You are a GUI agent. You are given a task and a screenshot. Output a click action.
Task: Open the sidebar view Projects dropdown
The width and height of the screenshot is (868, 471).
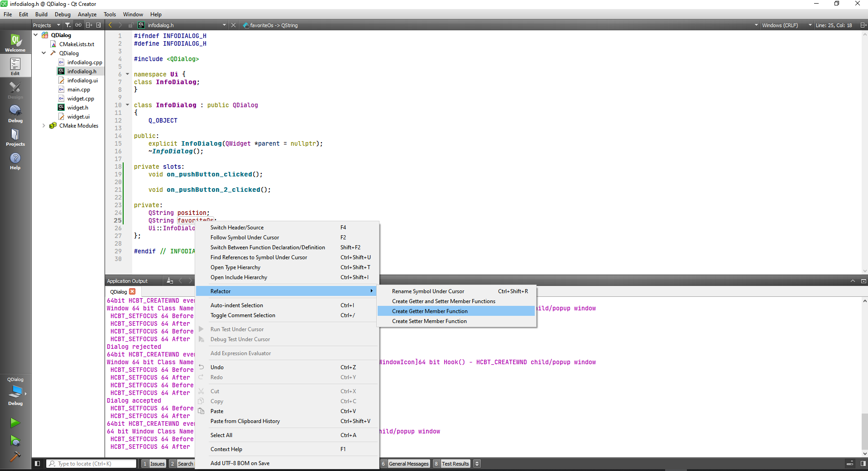[47, 25]
